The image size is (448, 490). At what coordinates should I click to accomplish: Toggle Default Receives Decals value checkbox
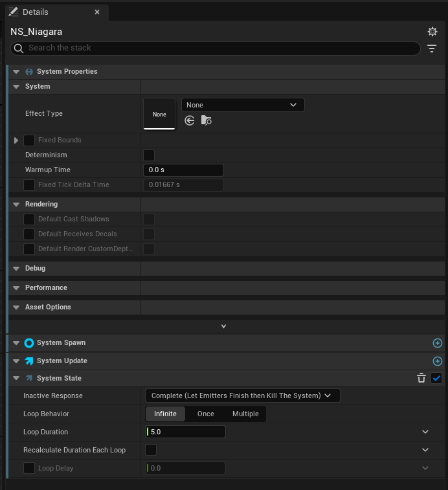[149, 234]
